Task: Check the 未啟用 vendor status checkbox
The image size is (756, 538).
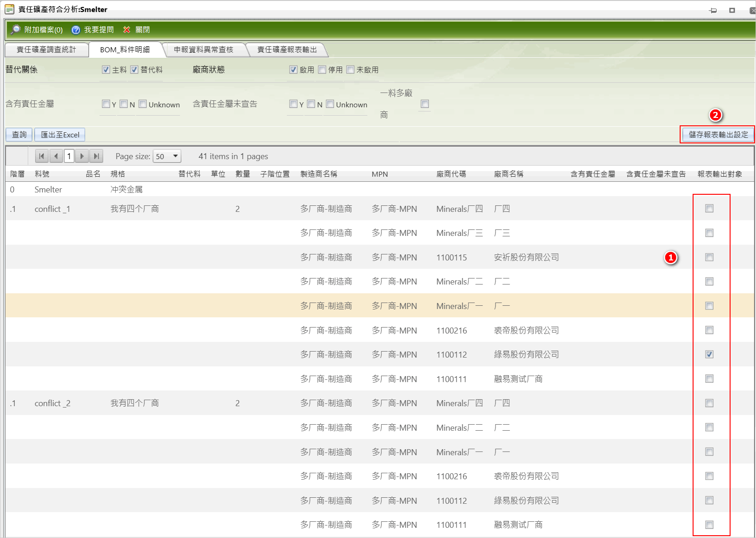Action: (x=350, y=69)
